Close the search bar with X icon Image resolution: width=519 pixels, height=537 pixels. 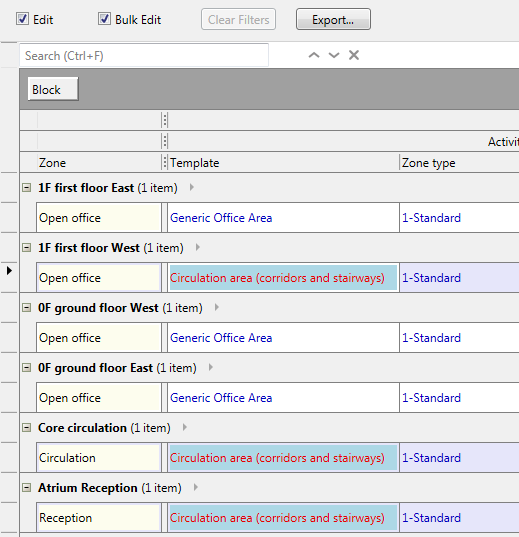[x=354, y=55]
